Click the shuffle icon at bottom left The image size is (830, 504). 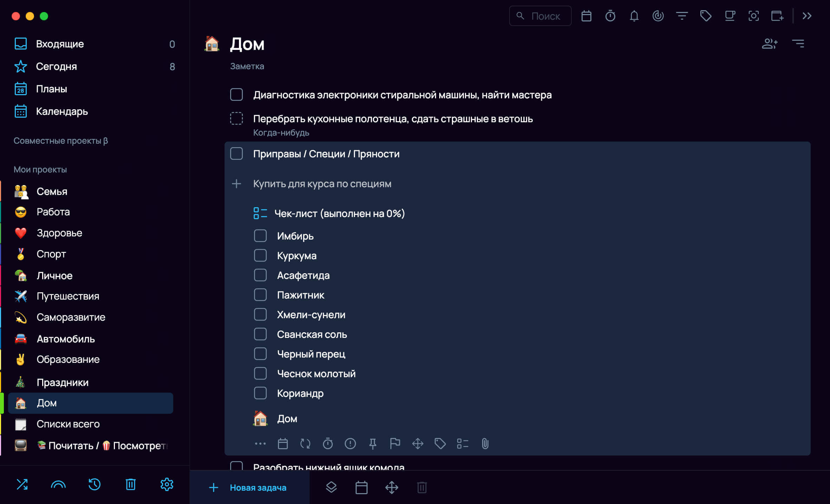22,485
